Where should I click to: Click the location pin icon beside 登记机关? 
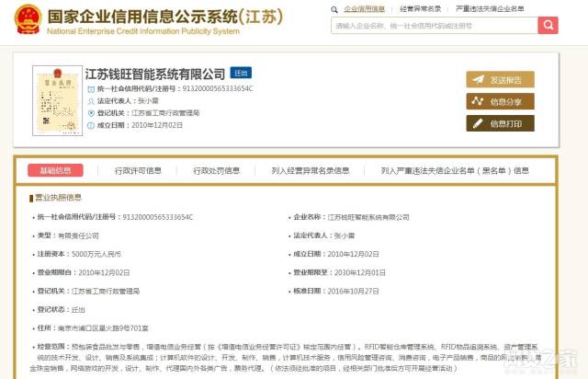pyautogui.click(x=91, y=113)
